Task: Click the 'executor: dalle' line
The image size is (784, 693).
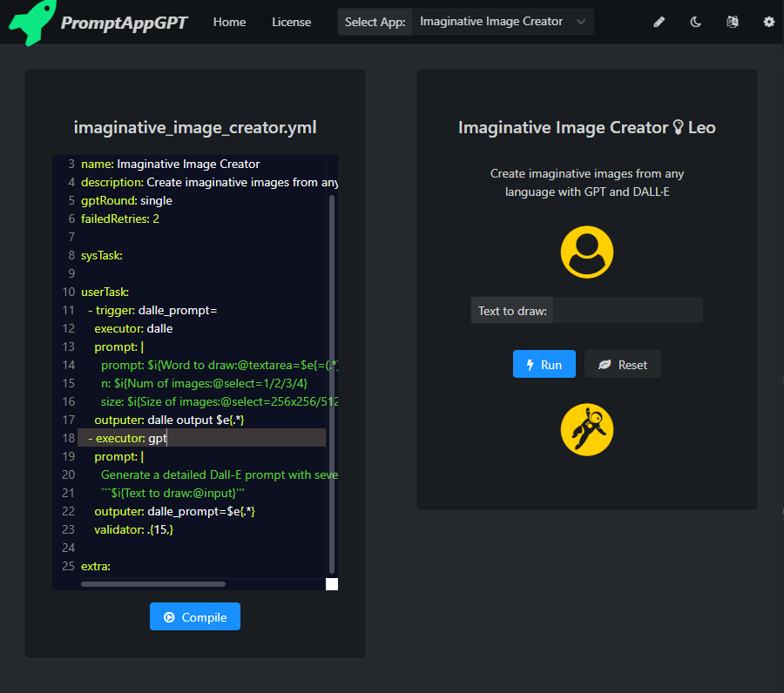Action: [133, 328]
